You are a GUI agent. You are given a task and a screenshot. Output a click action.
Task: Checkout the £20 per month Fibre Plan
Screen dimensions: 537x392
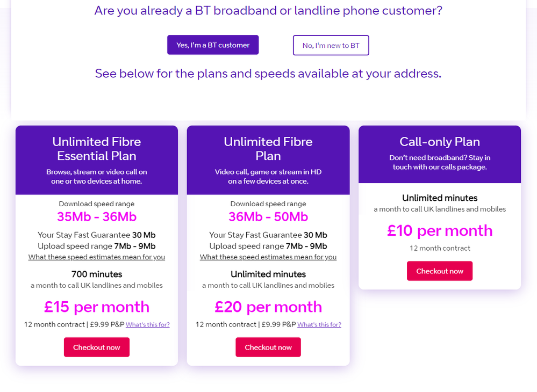point(268,347)
